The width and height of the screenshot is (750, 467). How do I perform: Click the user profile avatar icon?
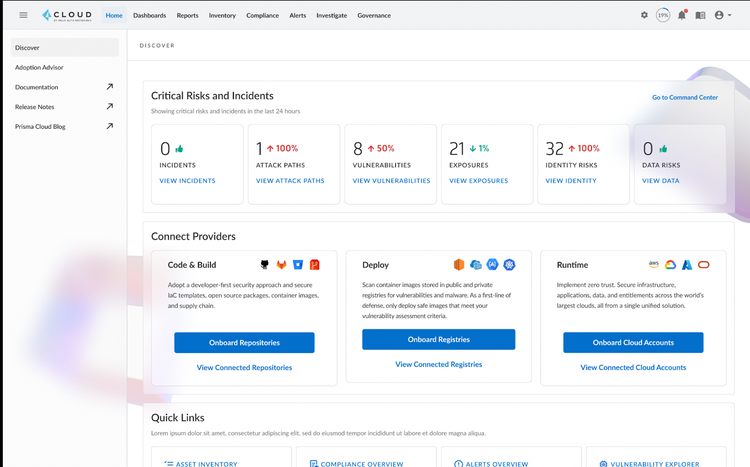click(x=719, y=15)
